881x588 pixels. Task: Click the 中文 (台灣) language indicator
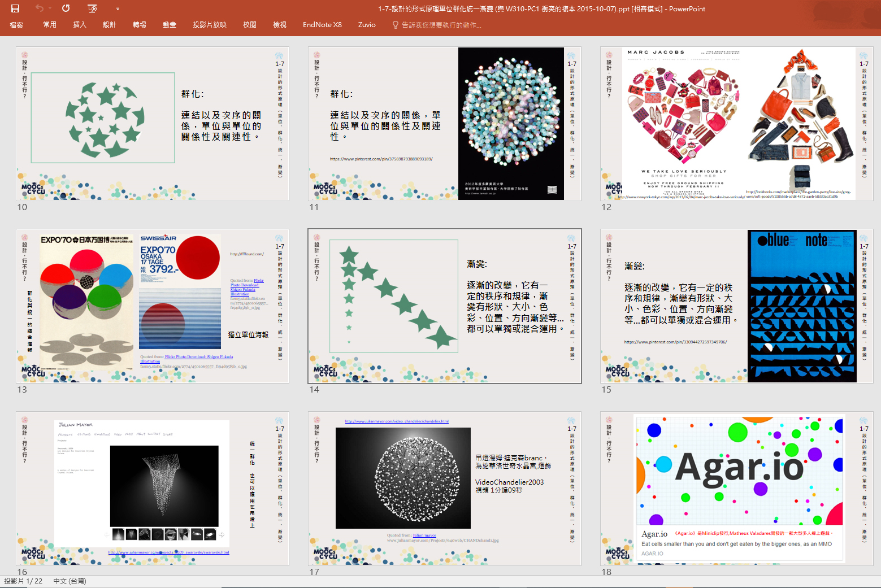(70, 581)
